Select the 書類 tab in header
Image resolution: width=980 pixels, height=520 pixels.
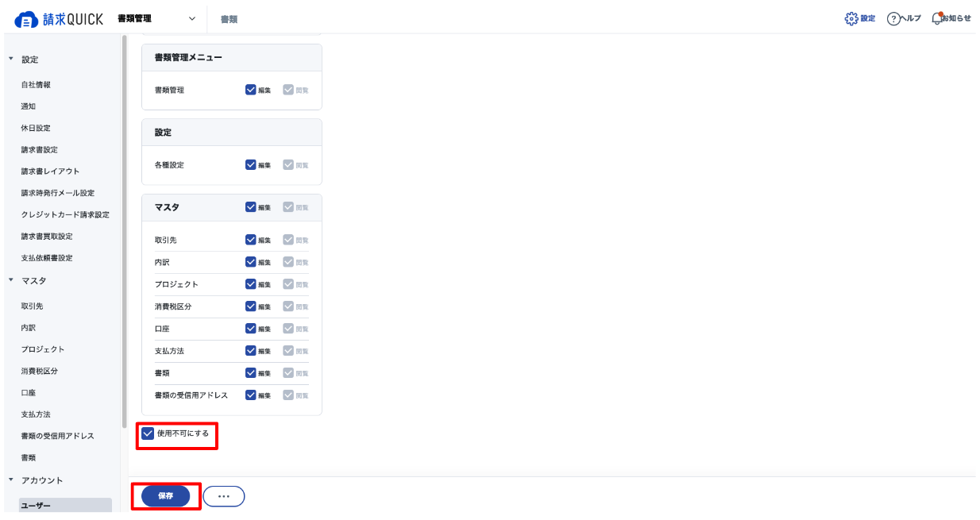(x=229, y=19)
